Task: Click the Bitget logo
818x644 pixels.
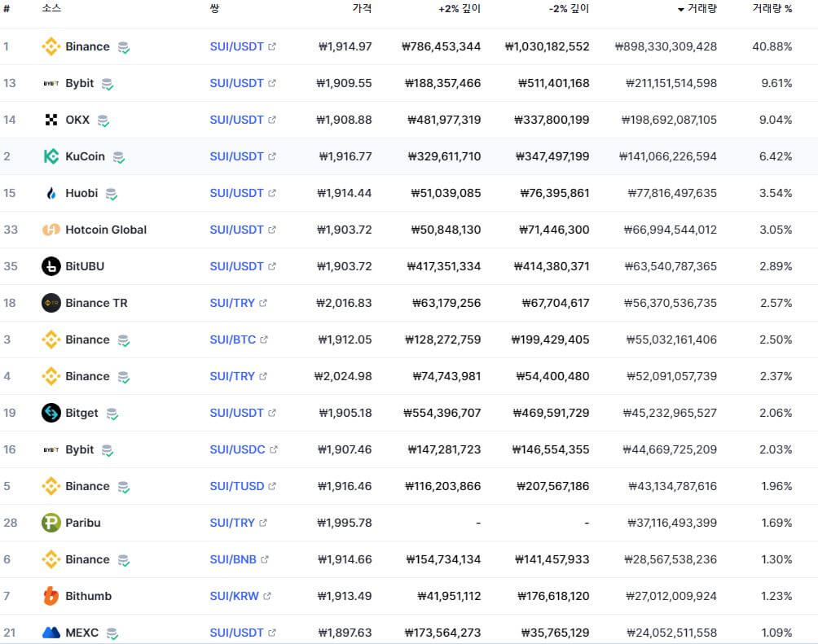Action: pos(51,413)
